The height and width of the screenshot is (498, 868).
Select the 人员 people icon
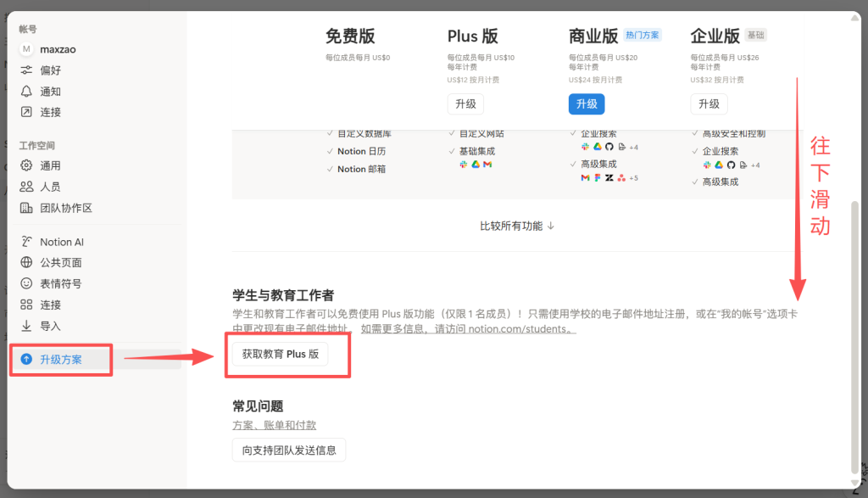tap(26, 187)
